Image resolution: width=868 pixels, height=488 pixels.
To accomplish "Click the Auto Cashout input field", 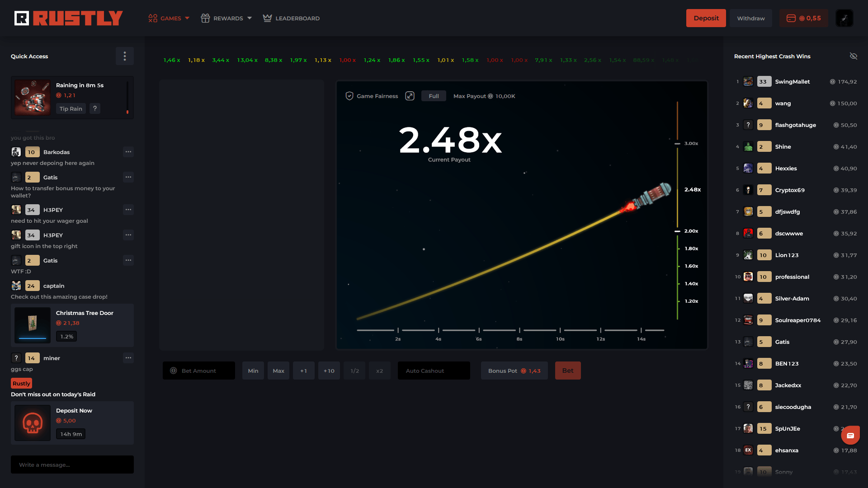I will tap(434, 371).
